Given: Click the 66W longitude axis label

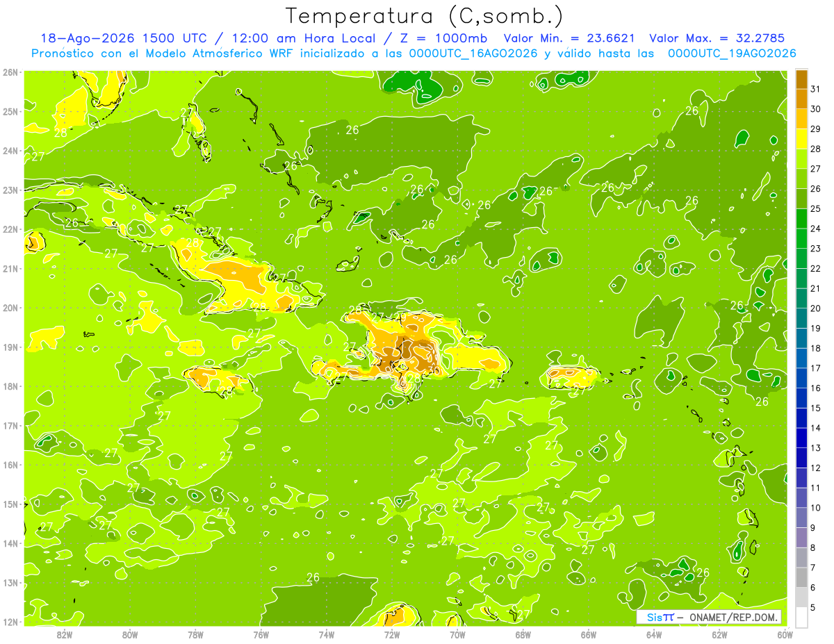Looking at the screenshot, I should point(588,634).
